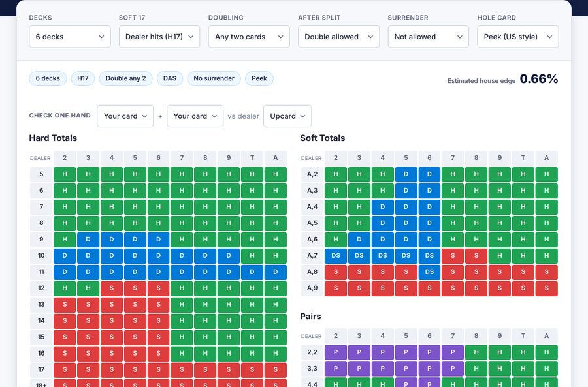Click dealer T column header in Hard Totals
The width and height of the screenshot is (588, 387).
252,158
